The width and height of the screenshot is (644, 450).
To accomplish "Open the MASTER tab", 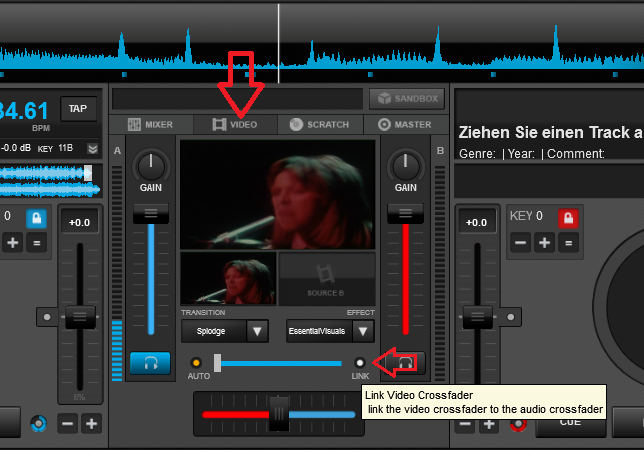I will tap(405, 124).
